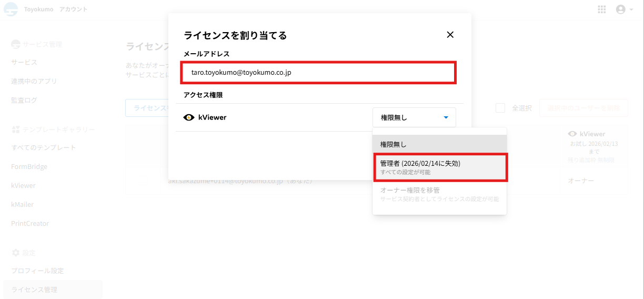Expand the kViewer access permission dropdown

414,117
